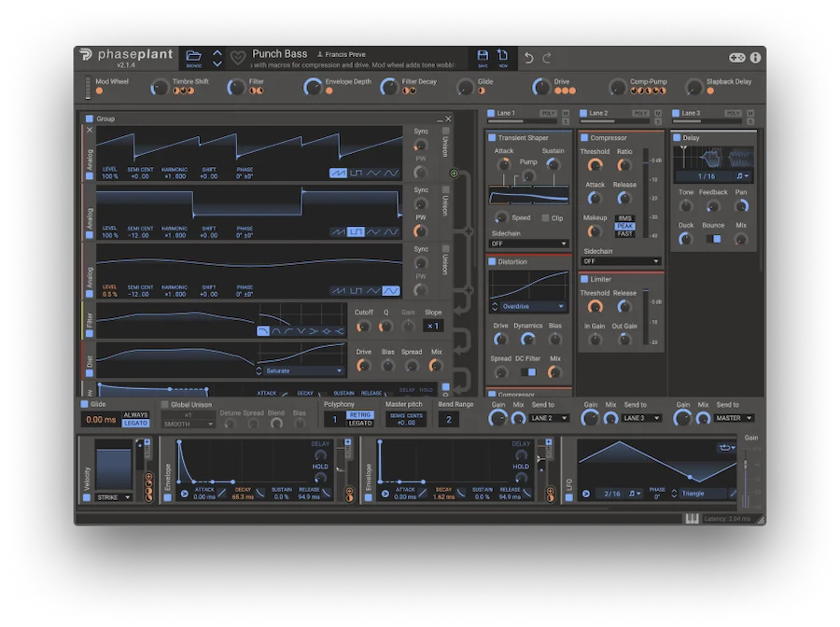
Task: Mute Lane 1 with the M button
Action: [x=566, y=113]
